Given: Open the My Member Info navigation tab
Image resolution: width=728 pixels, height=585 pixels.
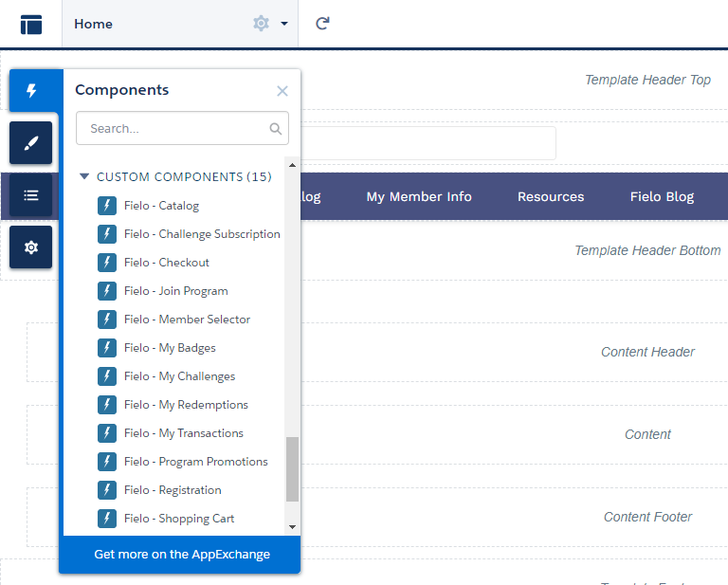Looking at the screenshot, I should tap(419, 196).
